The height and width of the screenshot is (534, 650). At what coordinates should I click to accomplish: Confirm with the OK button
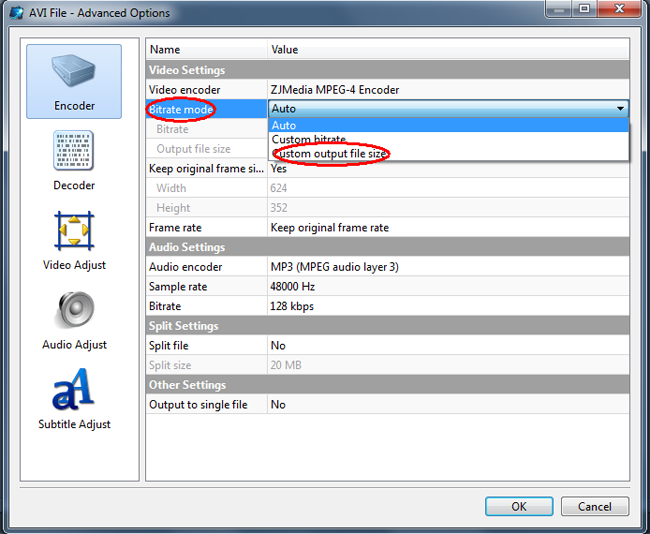point(519,506)
